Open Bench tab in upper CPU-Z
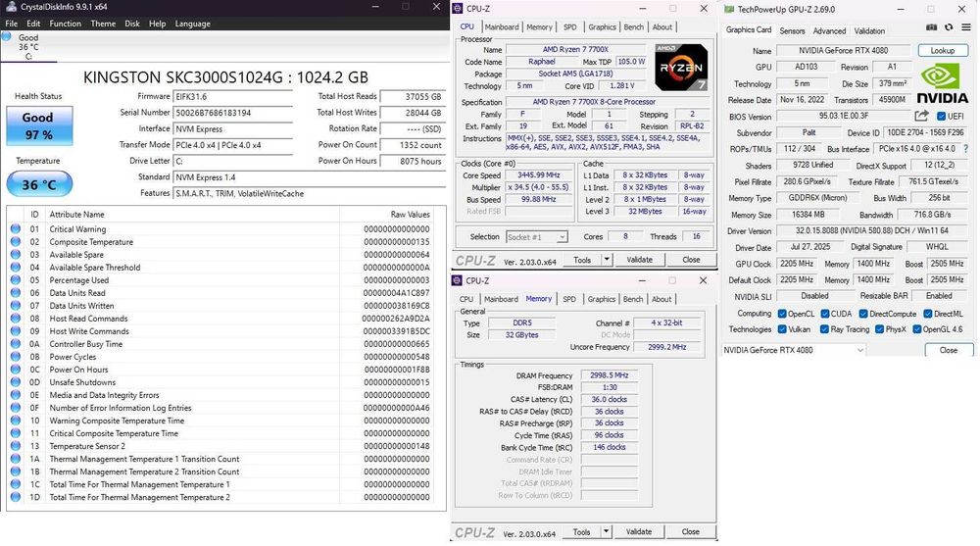Viewport: 980px width, 546px height. pyautogui.click(x=634, y=26)
